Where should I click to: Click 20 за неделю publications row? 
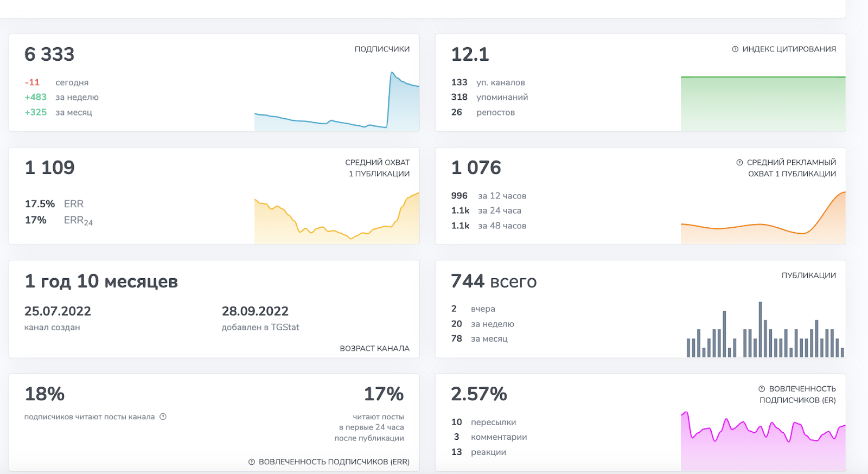(482, 324)
